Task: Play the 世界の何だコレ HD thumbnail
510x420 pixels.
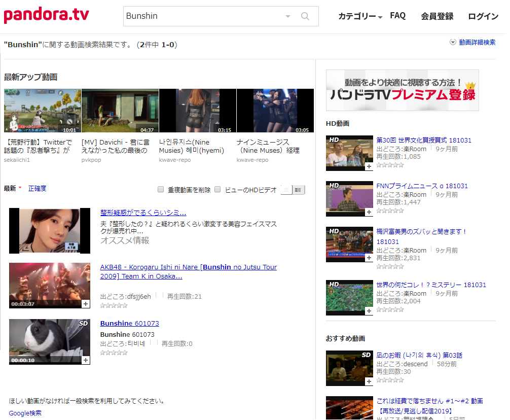Action: (x=349, y=297)
